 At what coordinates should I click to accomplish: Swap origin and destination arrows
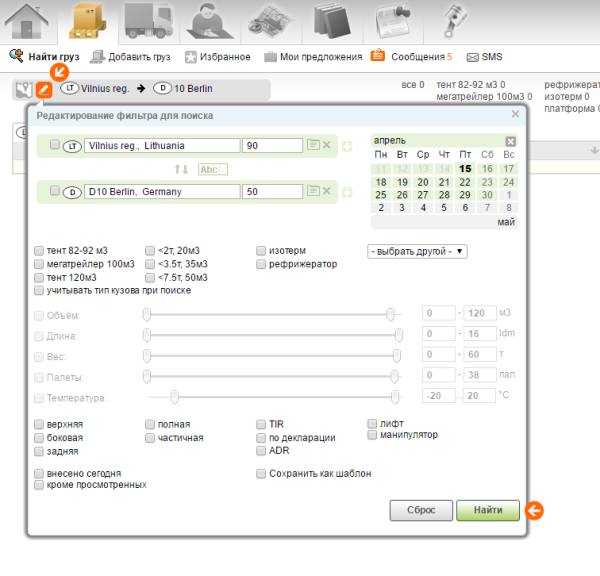point(181,169)
